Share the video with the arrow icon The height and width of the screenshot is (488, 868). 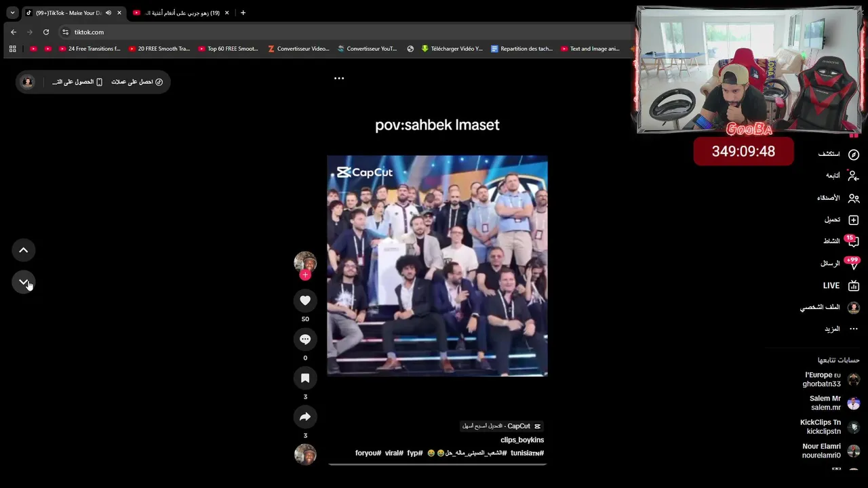305,417
